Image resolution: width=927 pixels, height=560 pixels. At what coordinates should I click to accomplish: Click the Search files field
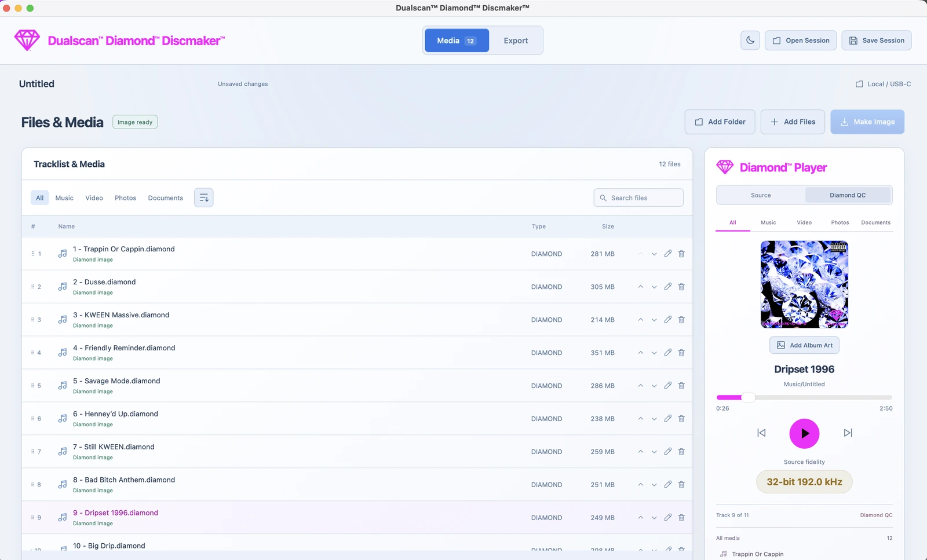point(638,198)
